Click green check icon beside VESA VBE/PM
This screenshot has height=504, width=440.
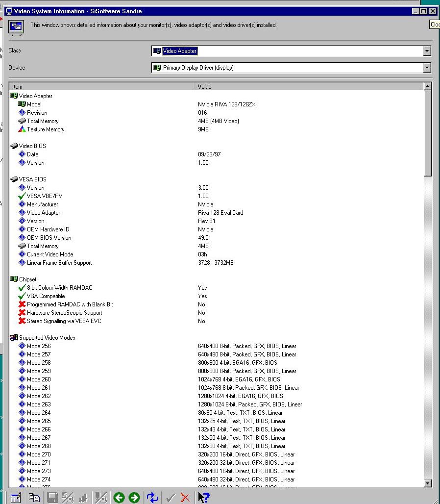[22, 196]
